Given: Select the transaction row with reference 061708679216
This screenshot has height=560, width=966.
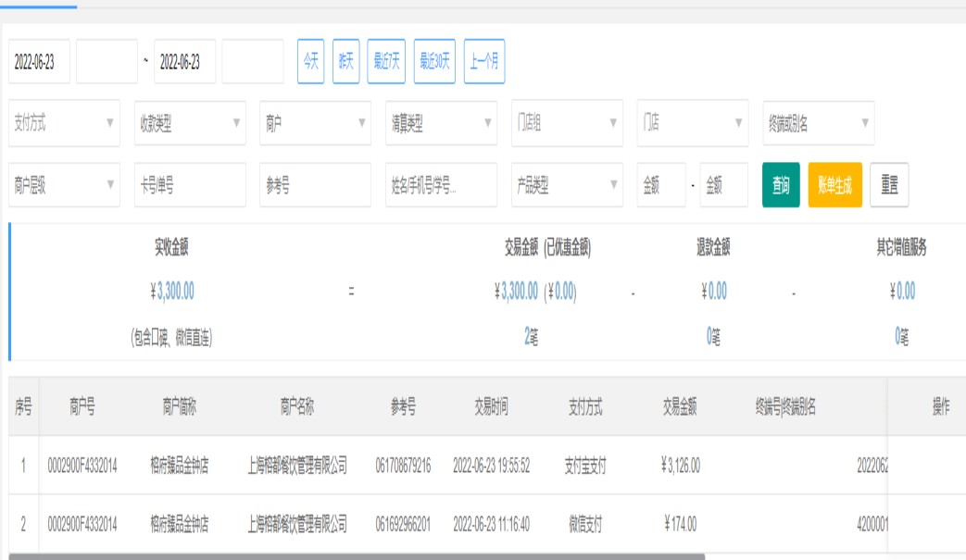Looking at the screenshot, I should pos(403,466).
